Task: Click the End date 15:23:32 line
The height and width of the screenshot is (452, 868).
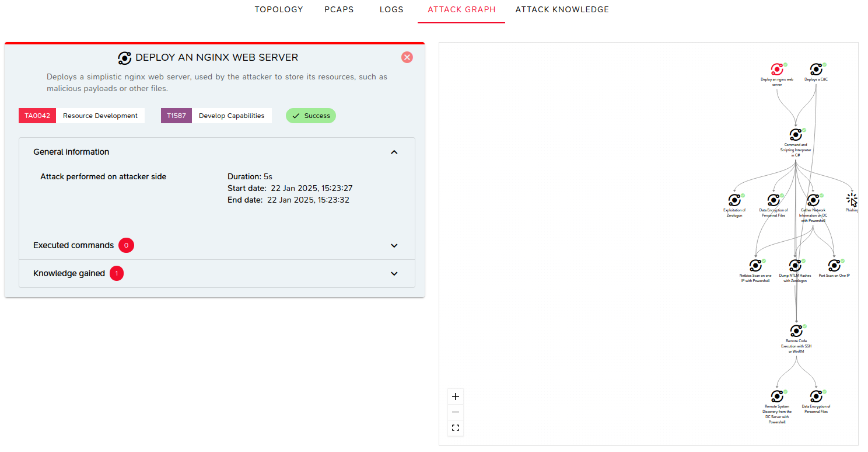Action: click(288, 200)
